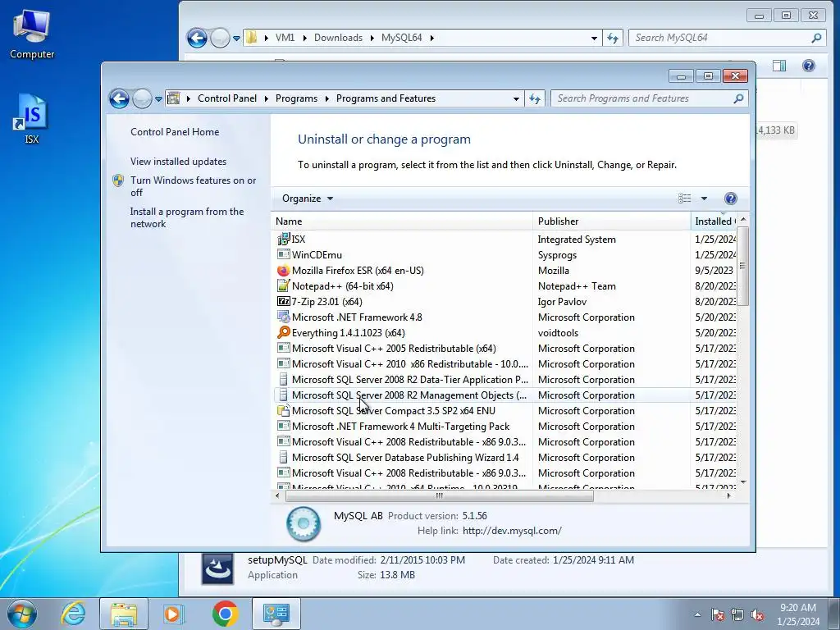Sort list by Name column header
Image resolution: width=840 pixels, height=630 pixels.
[402, 221]
